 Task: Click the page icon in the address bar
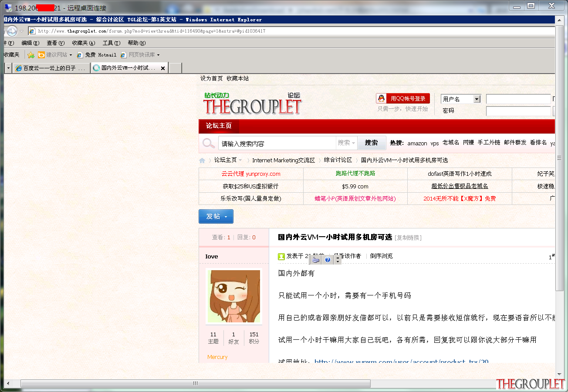pos(32,31)
